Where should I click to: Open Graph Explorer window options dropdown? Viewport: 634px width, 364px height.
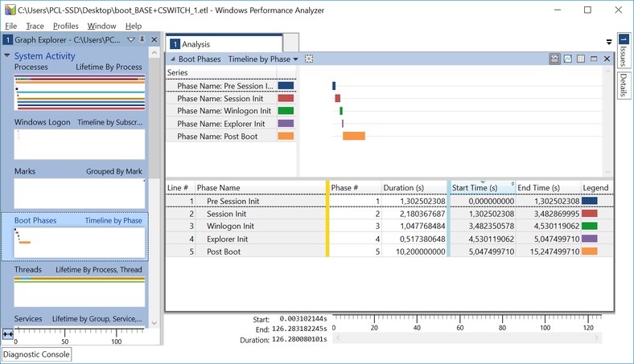[132, 39]
